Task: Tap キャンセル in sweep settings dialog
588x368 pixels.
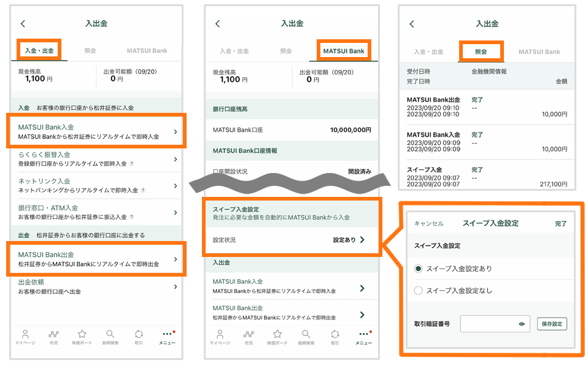Action: click(428, 223)
